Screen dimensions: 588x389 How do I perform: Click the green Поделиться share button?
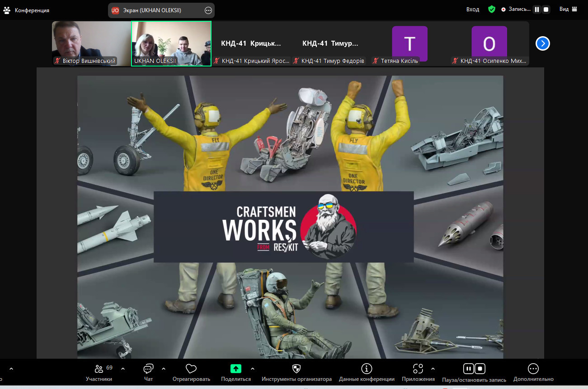pyautogui.click(x=236, y=373)
